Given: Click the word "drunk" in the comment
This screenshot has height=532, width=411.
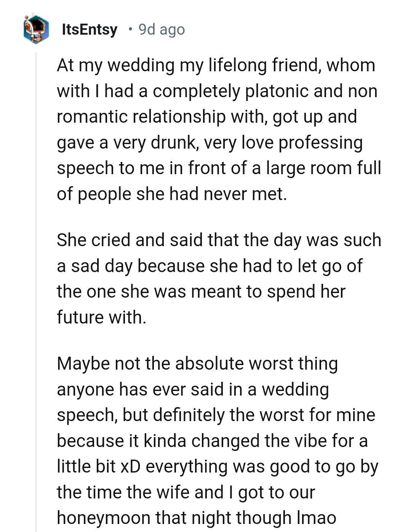Looking at the screenshot, I should tap(173, 143).
